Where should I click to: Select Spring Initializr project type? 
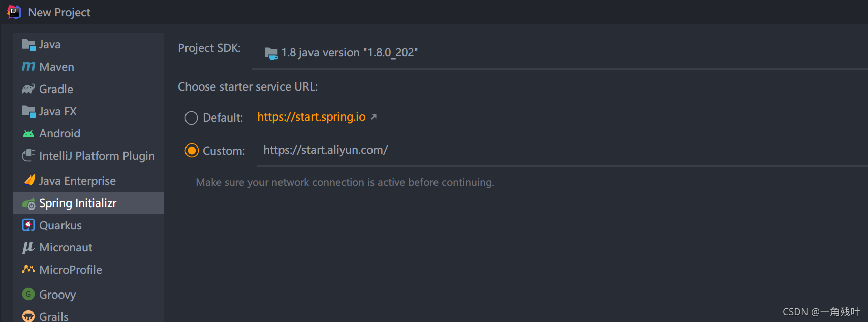(88, 203)
